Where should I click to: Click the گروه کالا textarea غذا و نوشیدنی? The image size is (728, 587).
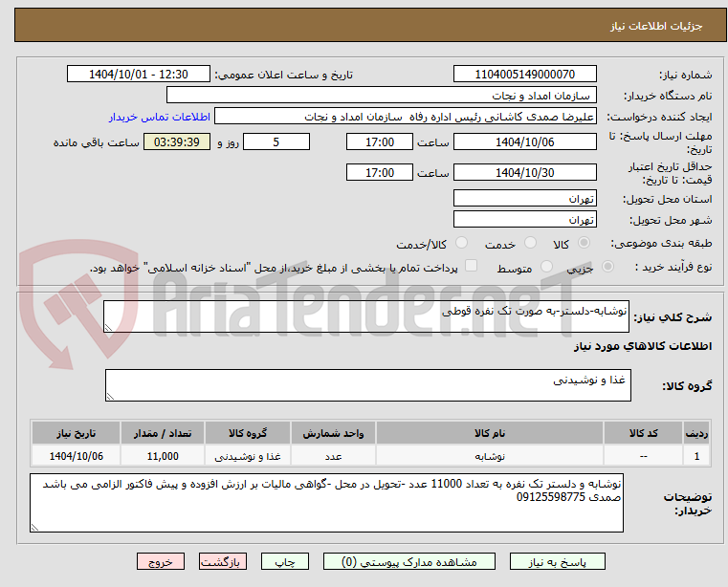coord(367,385)
